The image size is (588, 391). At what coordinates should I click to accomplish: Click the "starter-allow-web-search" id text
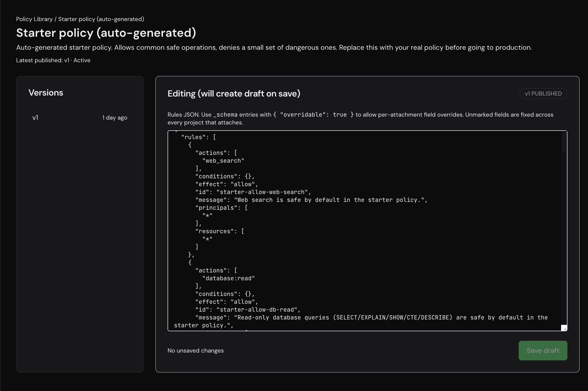[262, 192]
